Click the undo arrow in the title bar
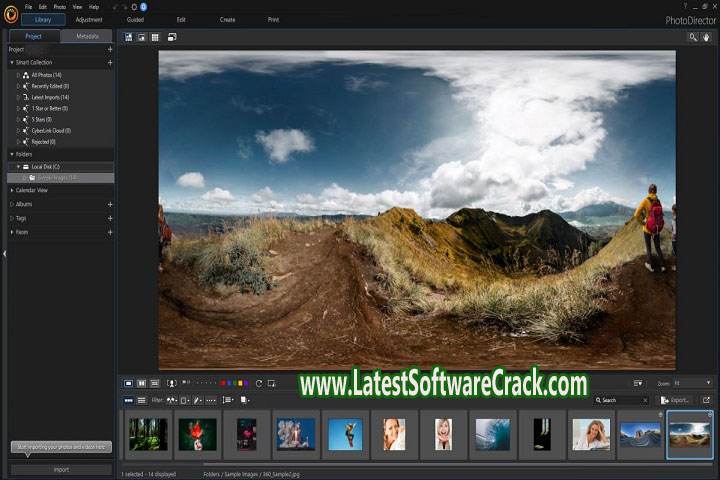720x480 pixels. click(115, 7)
